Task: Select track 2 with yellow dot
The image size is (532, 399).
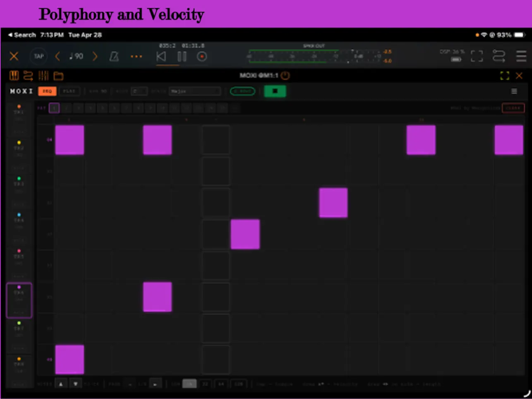Action: click(19, 156)
